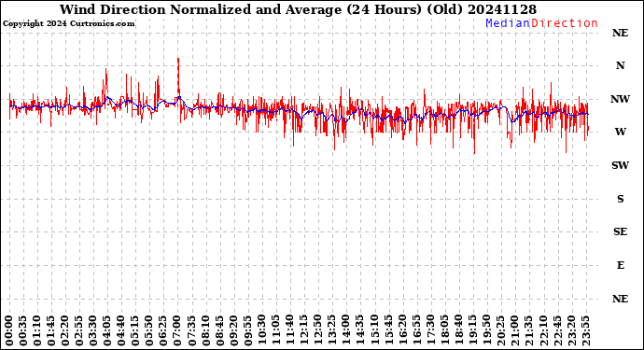Click the tallest red spike near 07:00
Viewport: 644px width, 350px height.
pyautogui.click(x=178, y=78)
